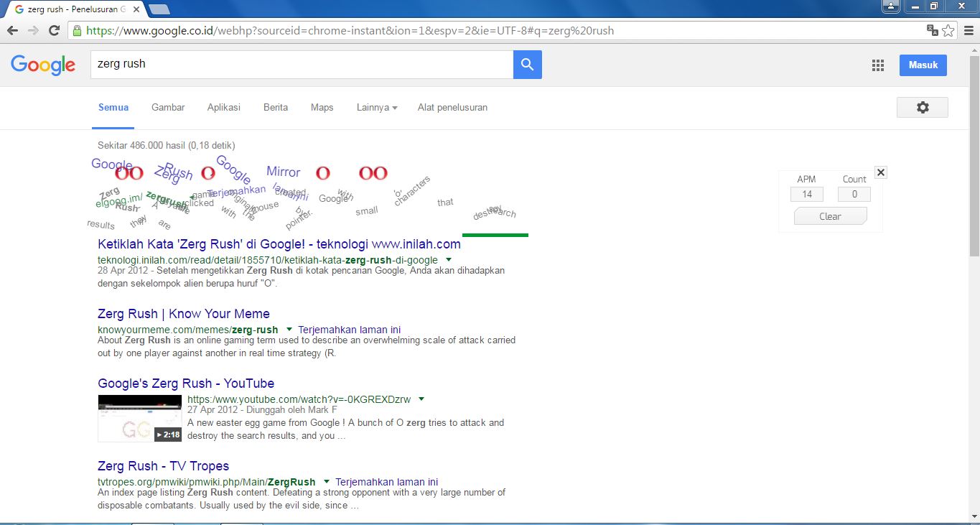Switch to the Berita tab
The image size is (980, 525).
pyautogui.click(x=276, y=107)
